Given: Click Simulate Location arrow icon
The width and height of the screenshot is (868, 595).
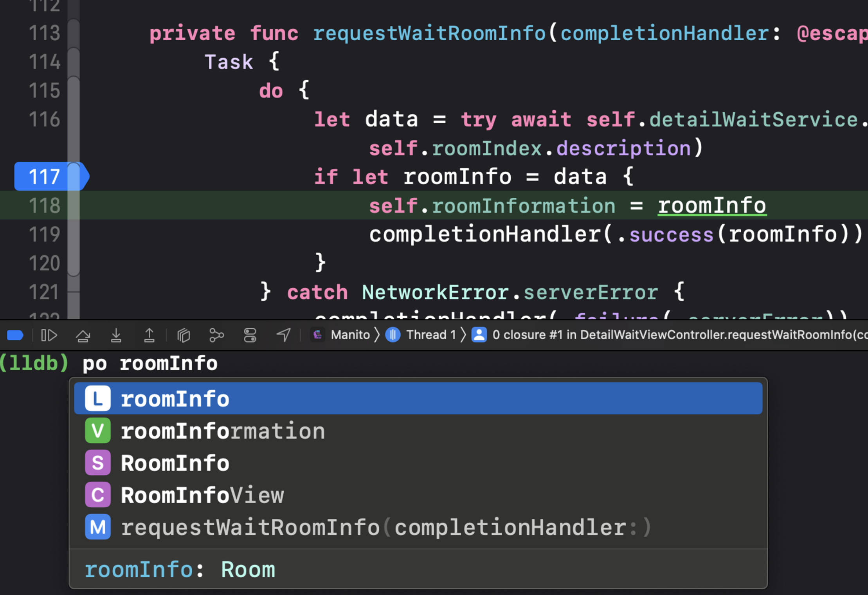Looking at the screenshot, I should [x=283, y=335].
